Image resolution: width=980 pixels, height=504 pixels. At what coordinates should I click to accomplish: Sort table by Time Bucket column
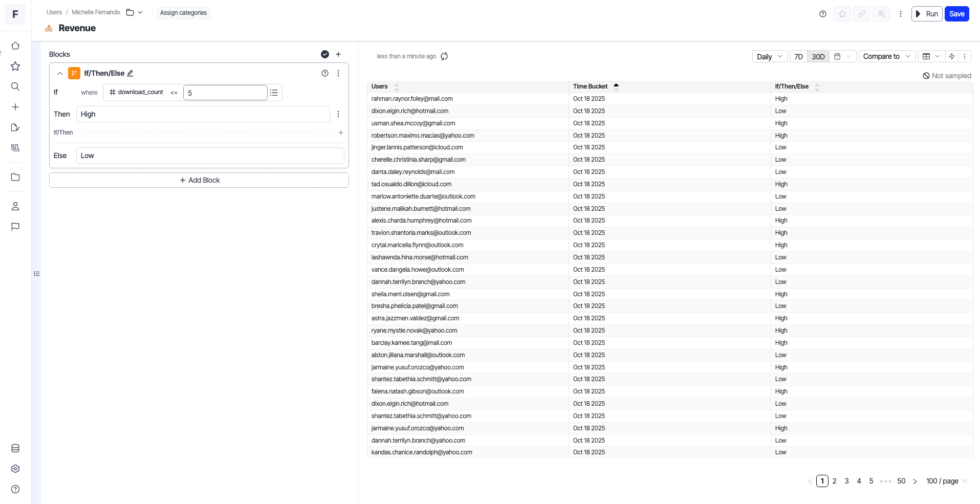(591, 86)
